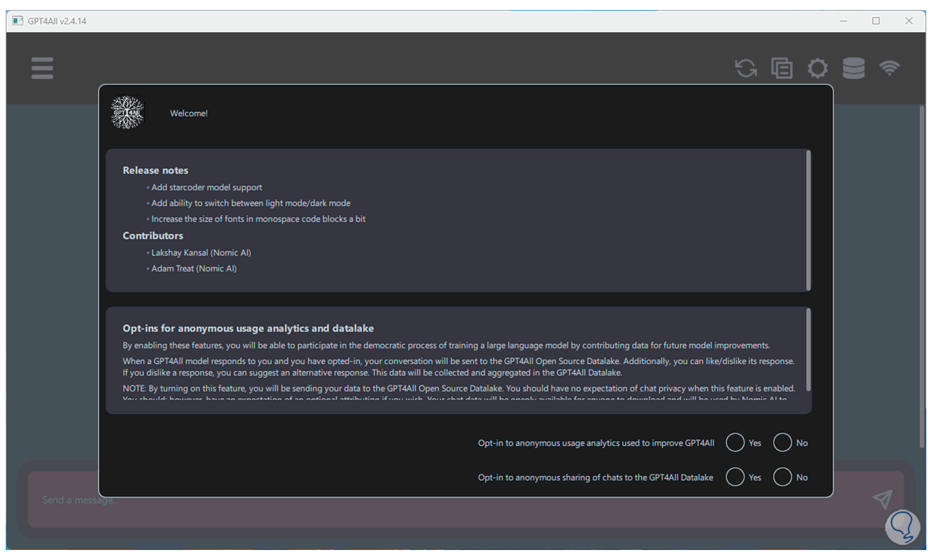Click the 'Release notes' heading

click(x=155, y=170)
